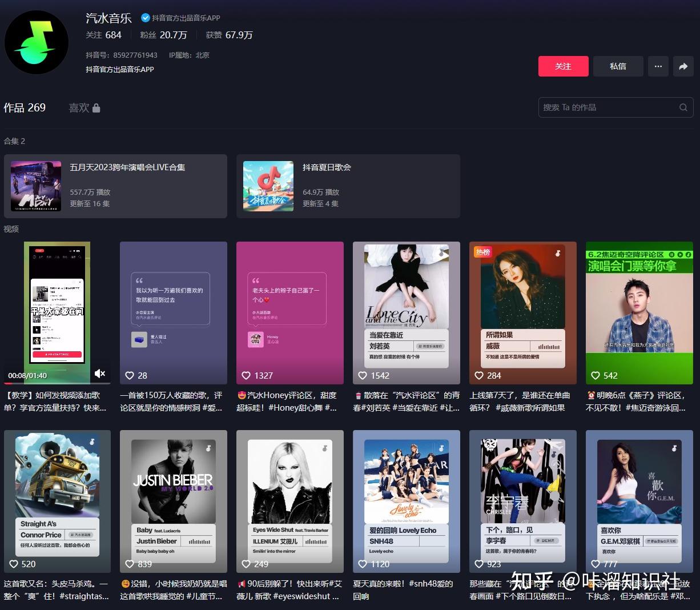Viewport: 700px width, 610px height.
Task: Click the share arrow icon
Action: [x=683, y=66]
